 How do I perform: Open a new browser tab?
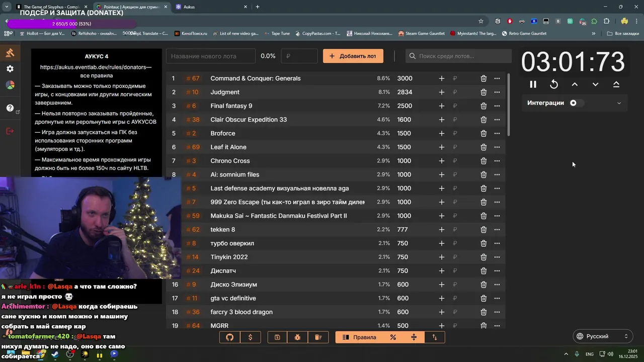coord(258,7)
